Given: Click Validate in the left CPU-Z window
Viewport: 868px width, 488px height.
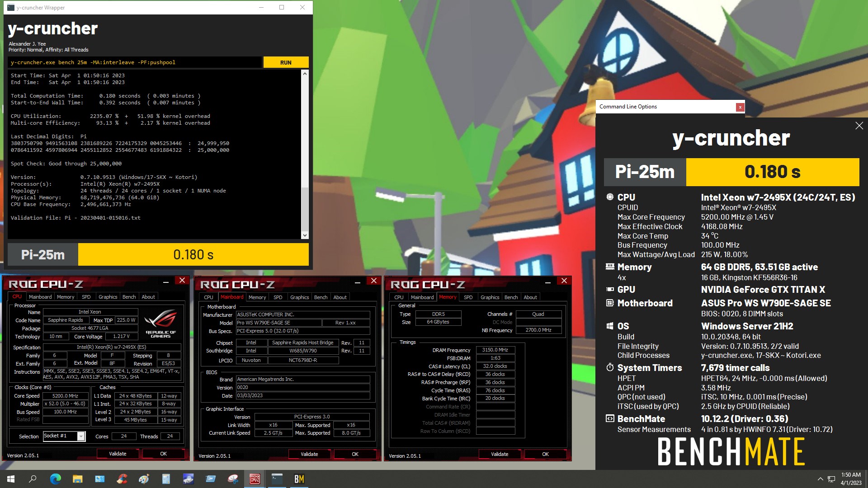Looking at the screenshot, I should point(118,454).
